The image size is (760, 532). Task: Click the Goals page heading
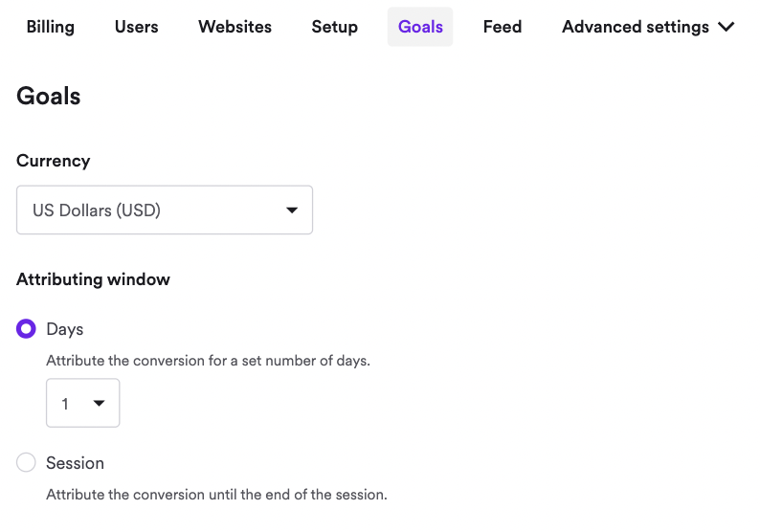click(x=49, y=96)
